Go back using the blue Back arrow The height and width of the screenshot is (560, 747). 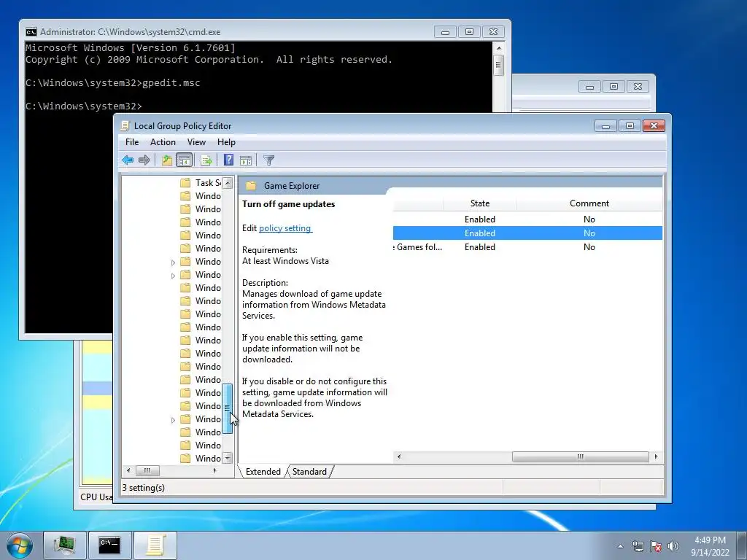click(x=127, y=160)
